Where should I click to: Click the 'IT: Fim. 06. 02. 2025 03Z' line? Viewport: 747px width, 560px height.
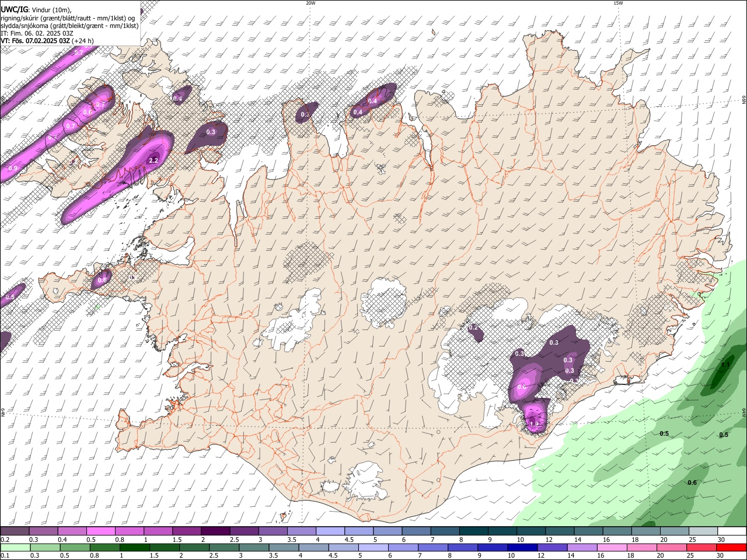point(37,33)
